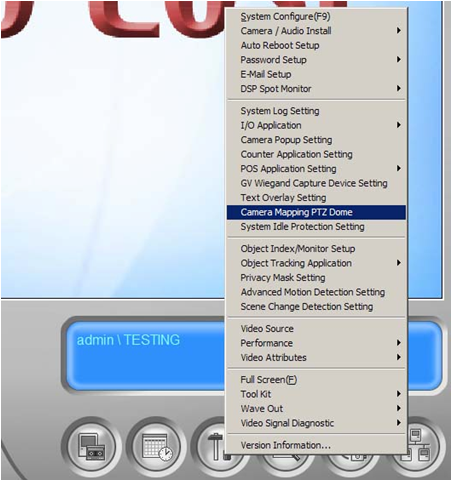
Task: Expand Camera / Audio Install submenu
Action: click(x=316, y=31)
